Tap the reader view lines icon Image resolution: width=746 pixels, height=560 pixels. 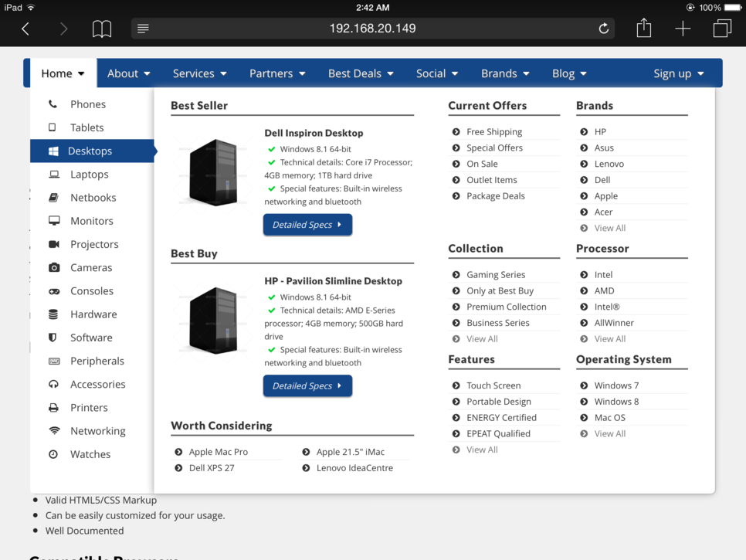[x=143, y=29]
